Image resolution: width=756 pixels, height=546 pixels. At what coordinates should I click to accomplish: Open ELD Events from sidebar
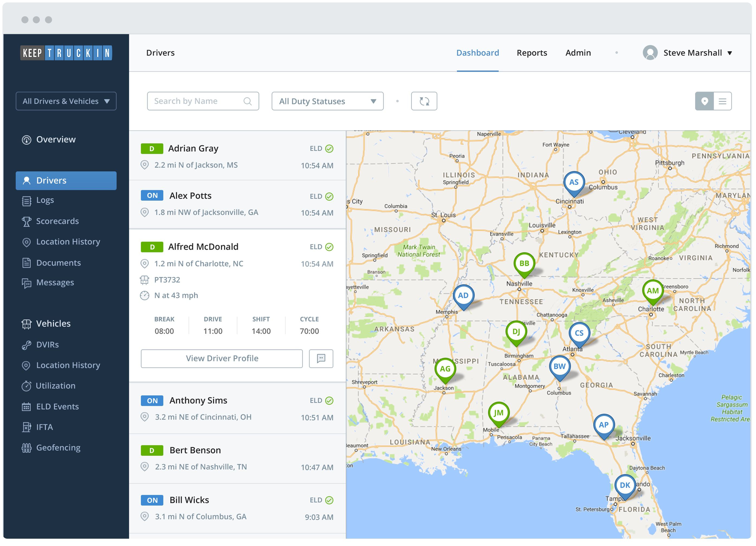pyautogui.click(x=57, y=407)
